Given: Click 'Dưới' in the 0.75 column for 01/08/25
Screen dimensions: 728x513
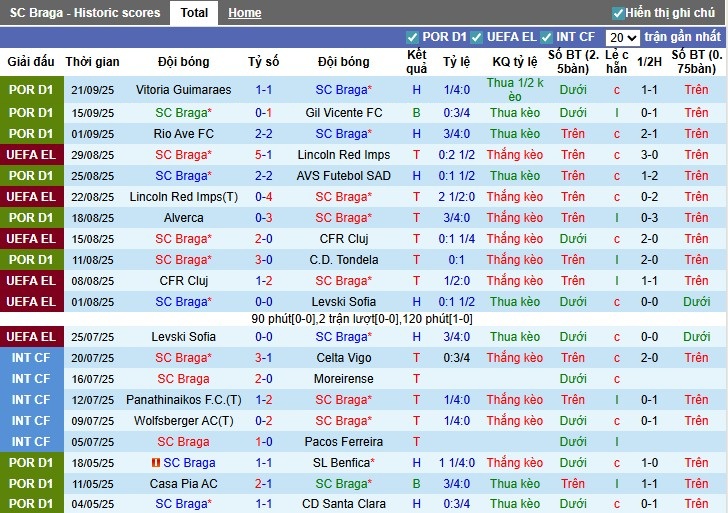Looking at the screenshot, I should coord(696,302).
